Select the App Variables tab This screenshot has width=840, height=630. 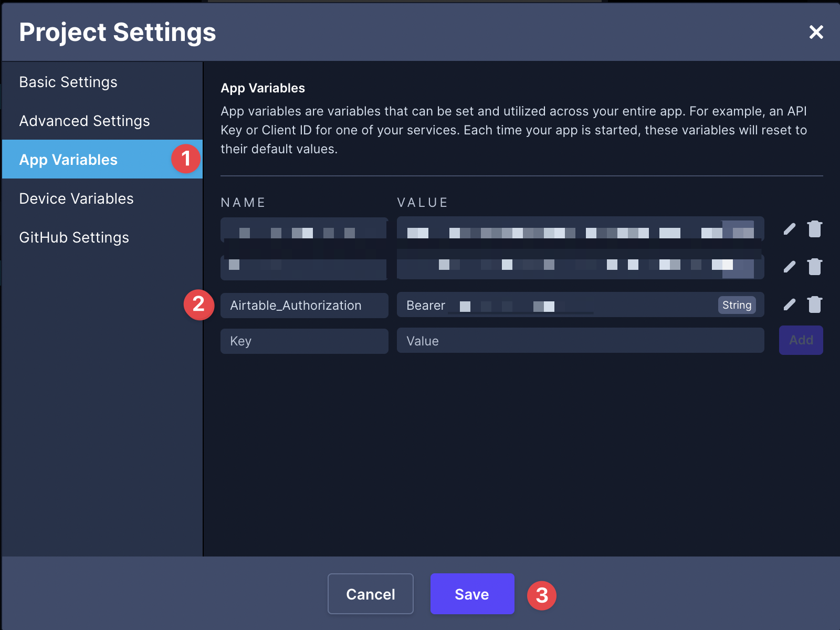102,159
